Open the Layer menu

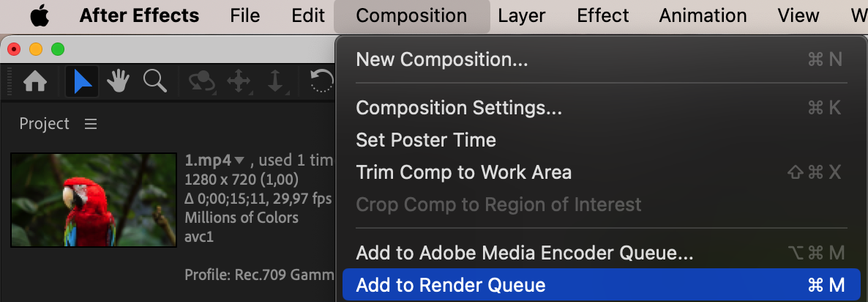point(521,15)
